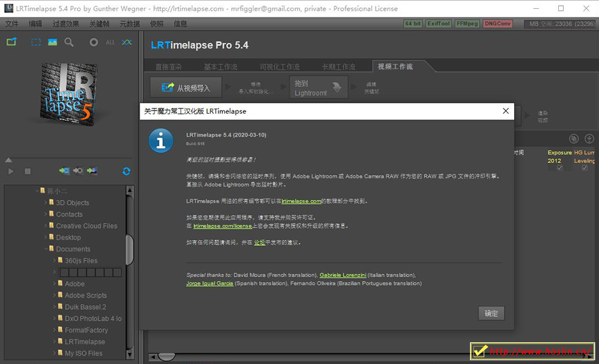Image resolution: width=599 pixels, height=364 pixels.
Task: Close the about dialog with X
Action: [506, 110]
